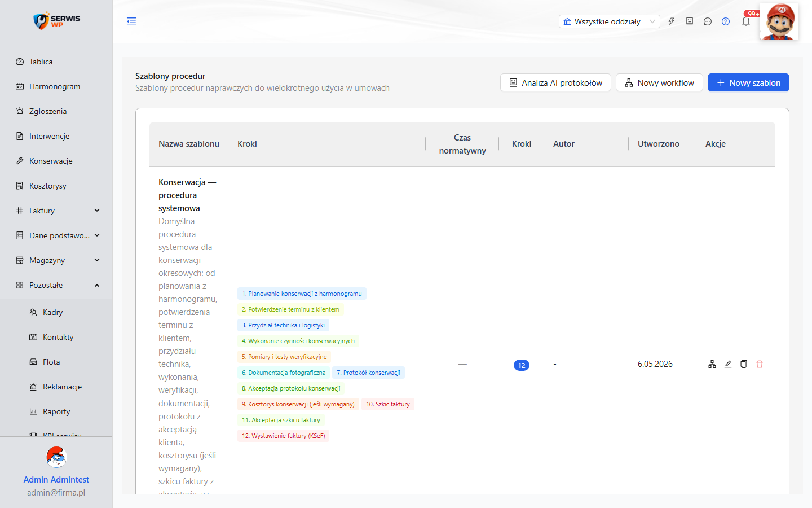This screenshot has height=508, width=812.
Task: Click the Flota car icon
Action: pos(33,362)
